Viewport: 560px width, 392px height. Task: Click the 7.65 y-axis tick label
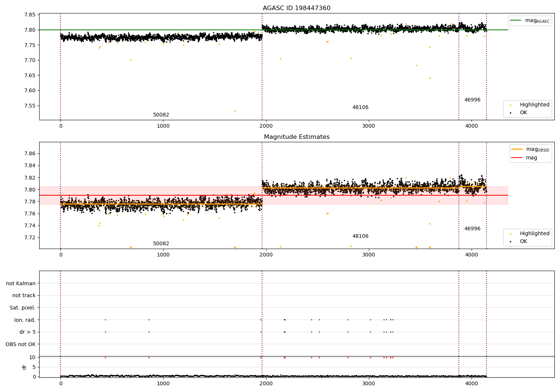pyautogui.click(x=29, y=75)
